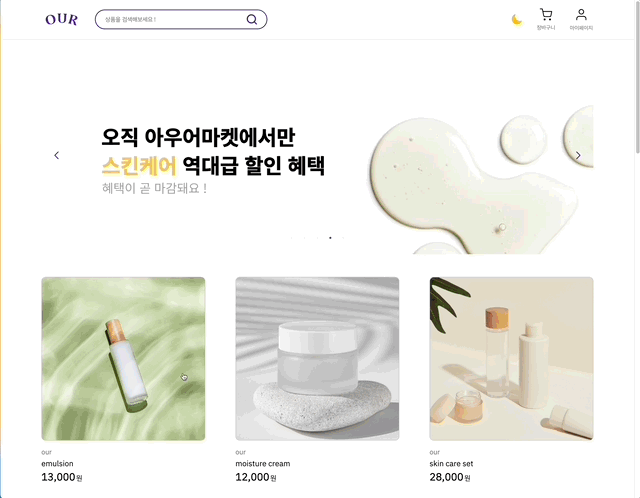Viewport: 640px width, 498px height.
Task: Click the moisture cream product name
Action: [x=263, y=464]
